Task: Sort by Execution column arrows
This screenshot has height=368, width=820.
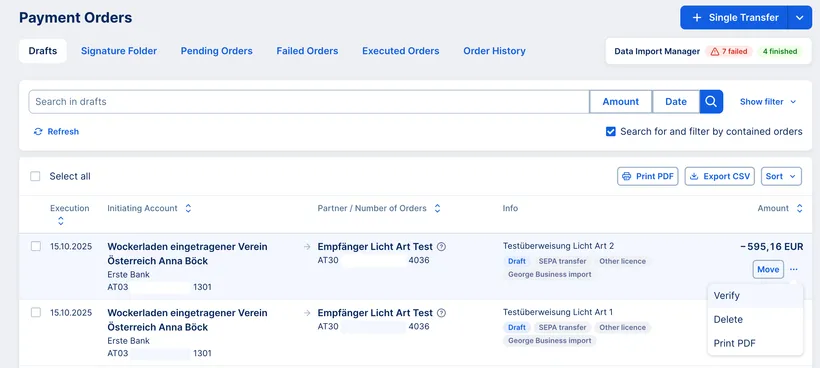Action: 61,221
